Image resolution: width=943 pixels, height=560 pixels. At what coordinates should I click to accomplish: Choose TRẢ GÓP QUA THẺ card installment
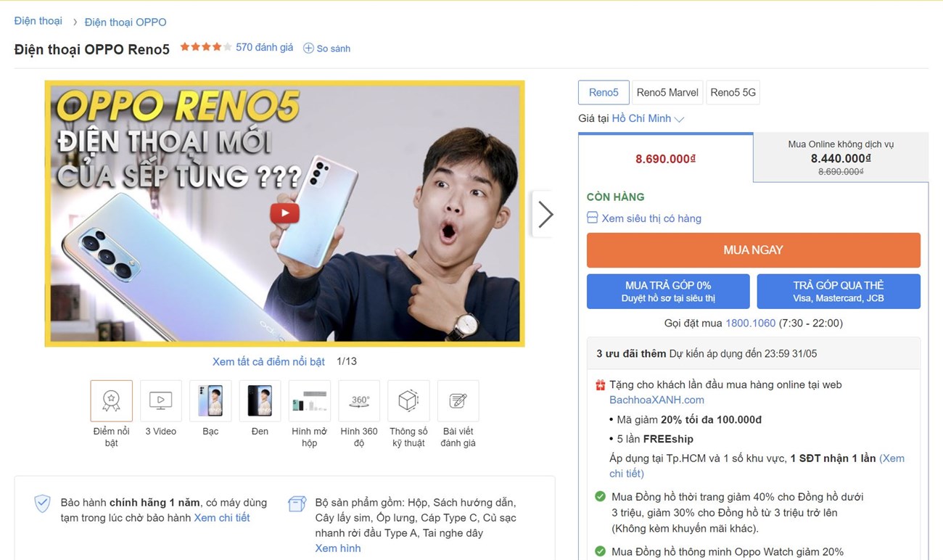[839, 292]
